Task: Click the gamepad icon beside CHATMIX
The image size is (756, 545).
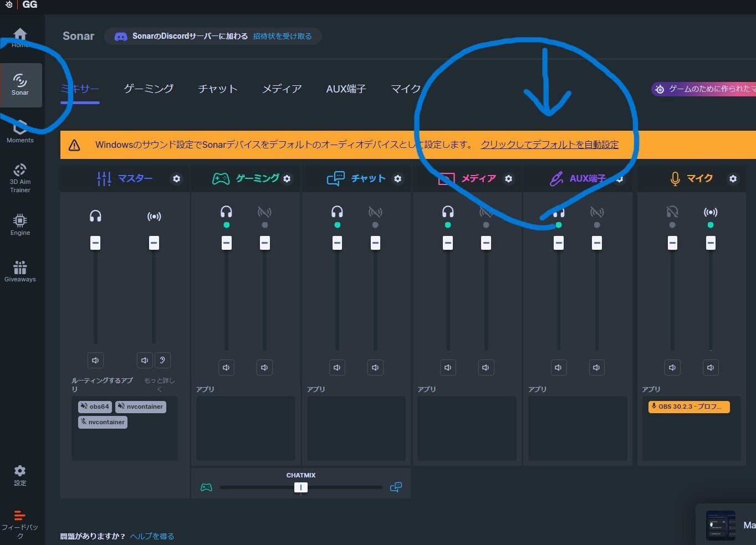Action: pos(206,487)
